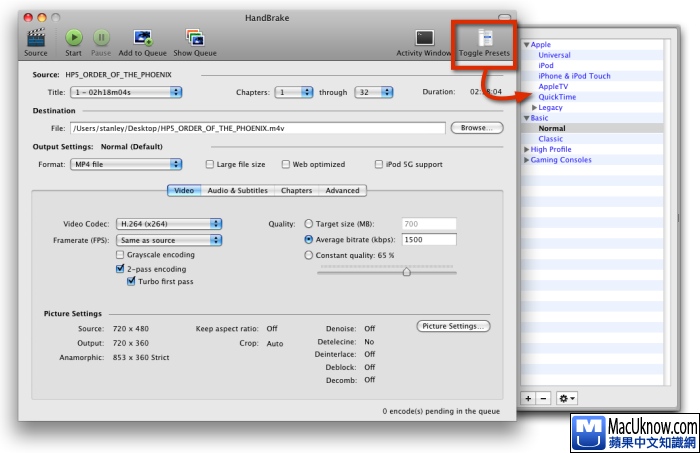Open the Activity Window icon
700x453 pixels.
coord(424,38)
